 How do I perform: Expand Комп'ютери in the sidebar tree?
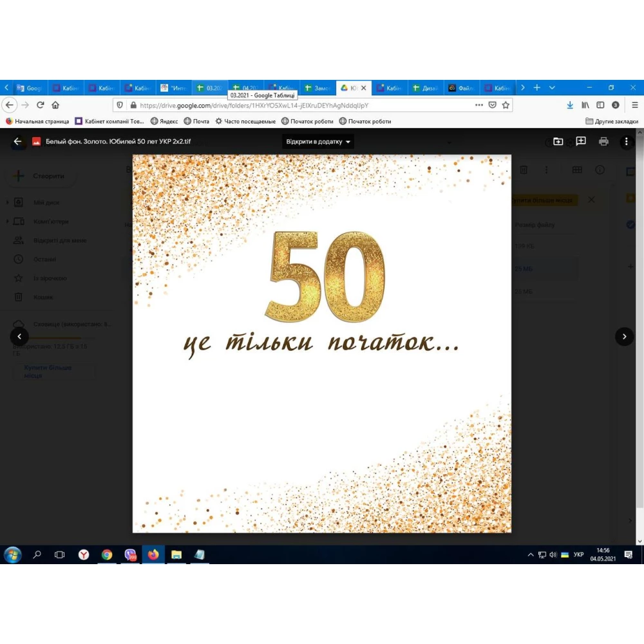7,221
